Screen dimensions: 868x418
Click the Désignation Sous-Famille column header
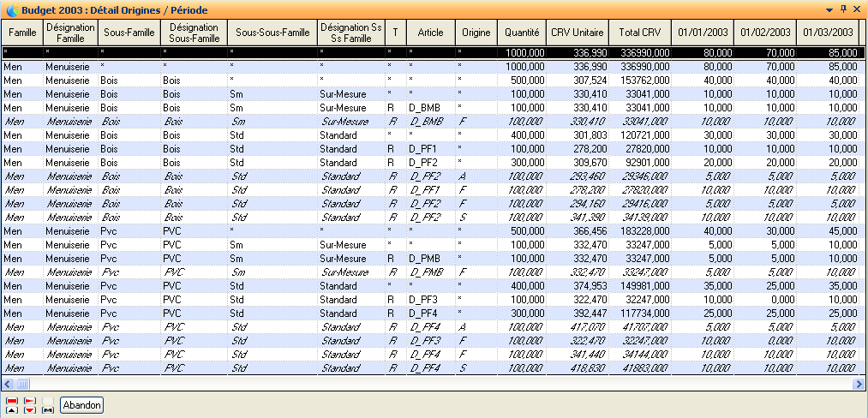pyautogui.click(x=193, y=33)
